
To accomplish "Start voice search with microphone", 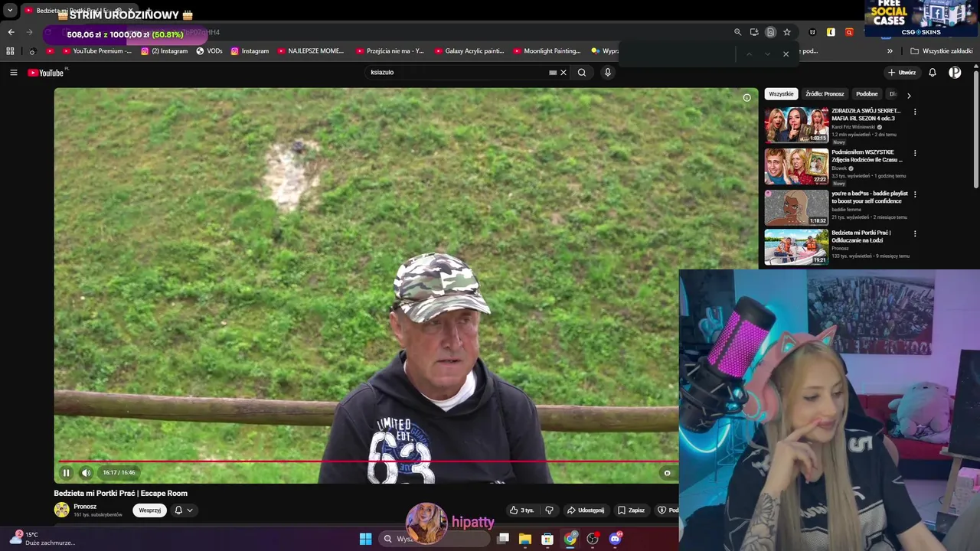I will pyautogui.click(x=608, y=73).
